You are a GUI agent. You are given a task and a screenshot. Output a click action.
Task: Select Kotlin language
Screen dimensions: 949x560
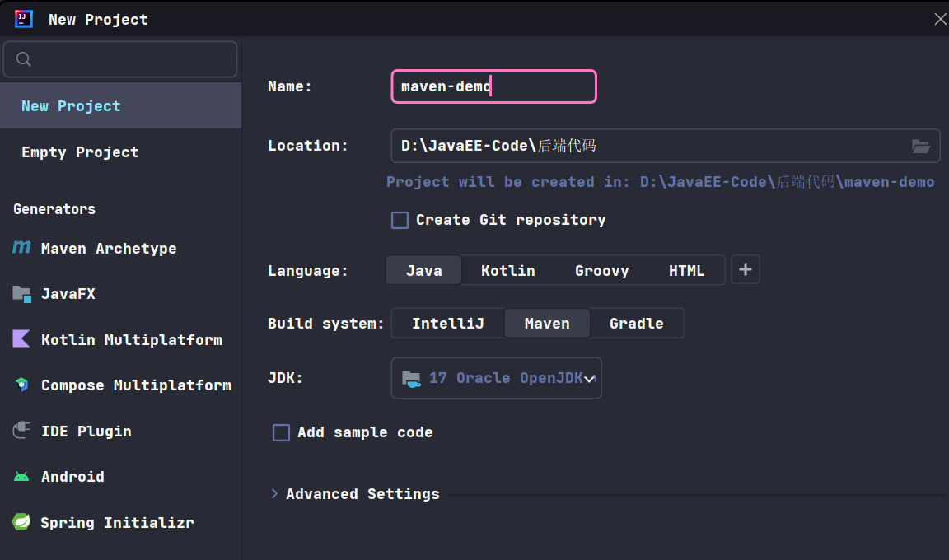click(x=507, y=270)
